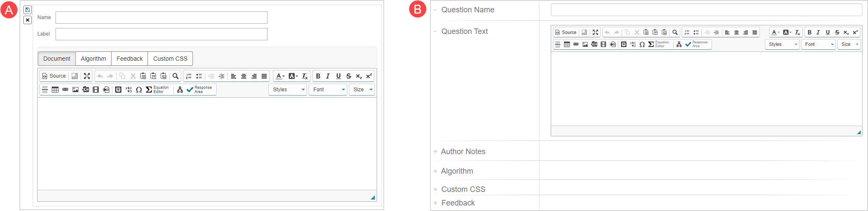Switch to the Custom CSS tab
The height and width of the screenshot is (211, 868).
point(170,59)
